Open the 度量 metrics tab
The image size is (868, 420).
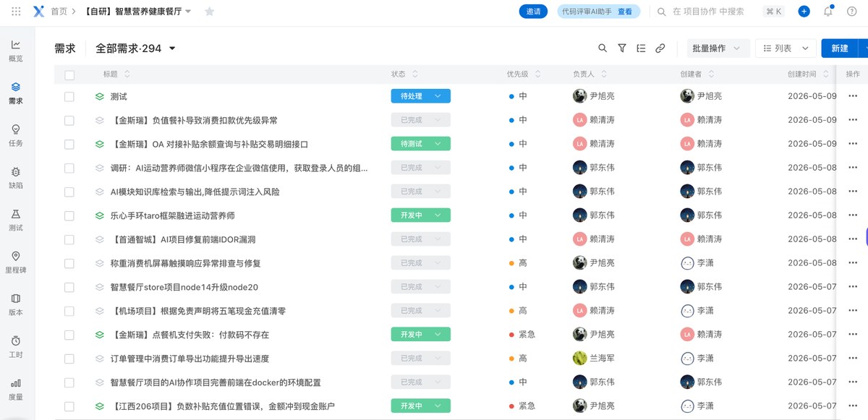16,390
